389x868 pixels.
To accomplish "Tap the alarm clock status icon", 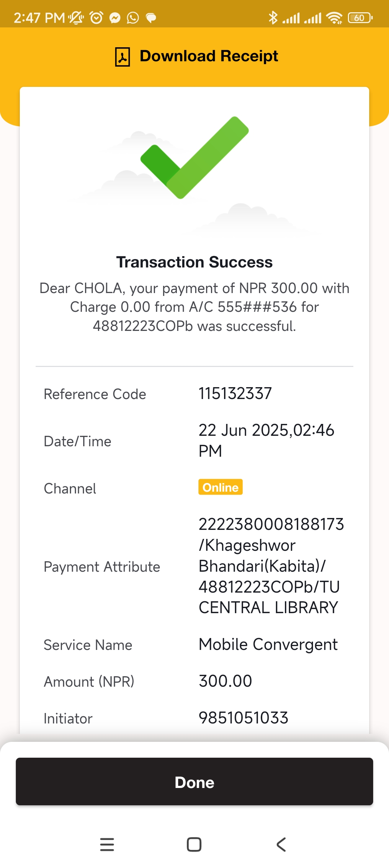I will 96,18.
